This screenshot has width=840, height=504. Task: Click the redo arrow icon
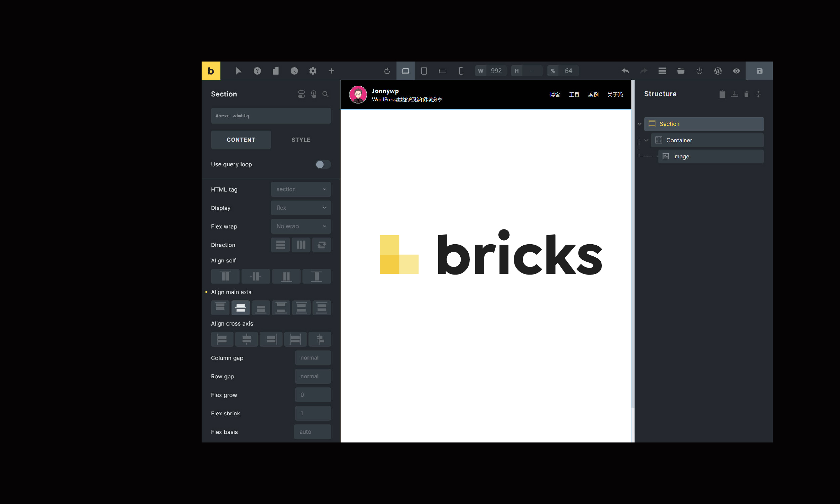click(x=644, y=71)
